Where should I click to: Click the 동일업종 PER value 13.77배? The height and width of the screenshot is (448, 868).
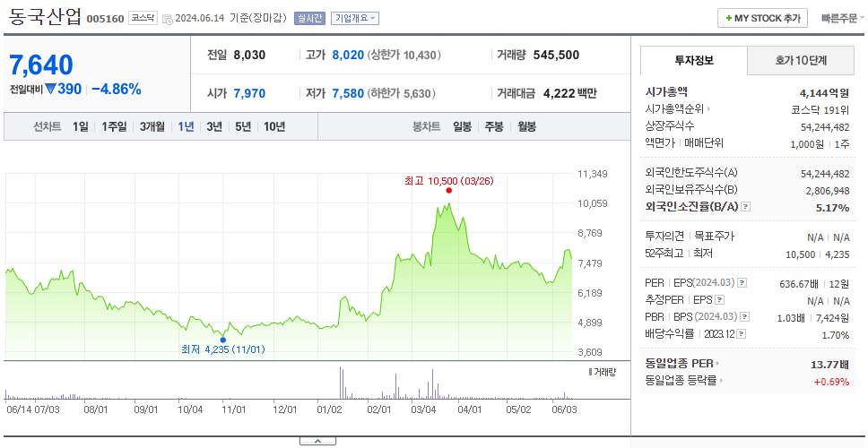(829, 364)
